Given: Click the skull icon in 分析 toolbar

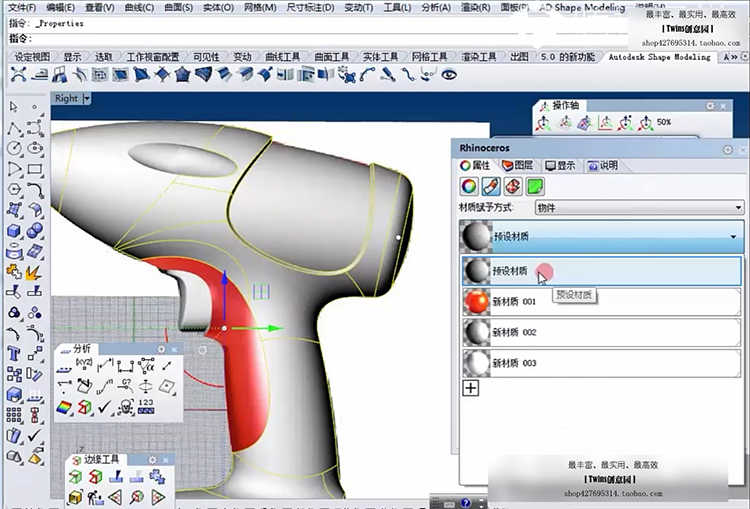Looking at the screenshot, I should click(x=127, y=407).
